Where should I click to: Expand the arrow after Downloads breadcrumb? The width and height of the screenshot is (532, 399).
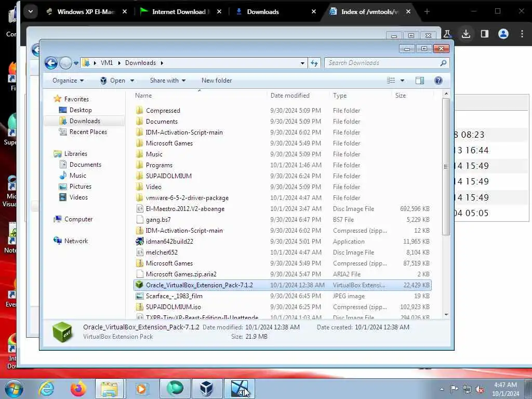pos(162,63)
